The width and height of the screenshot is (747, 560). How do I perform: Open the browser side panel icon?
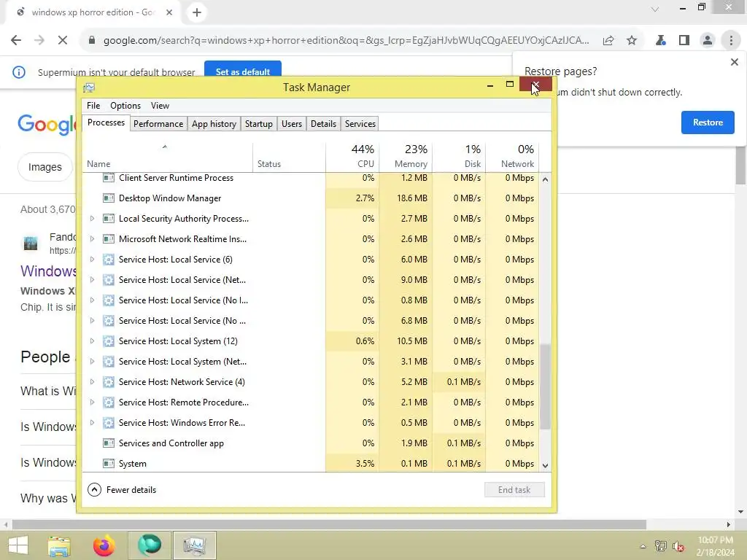(684, 41)
